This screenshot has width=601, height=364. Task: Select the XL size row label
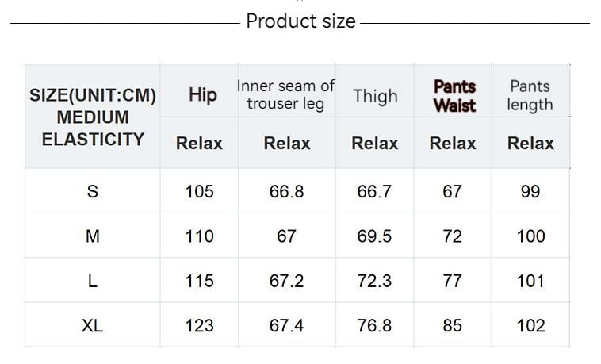point(93,325)
